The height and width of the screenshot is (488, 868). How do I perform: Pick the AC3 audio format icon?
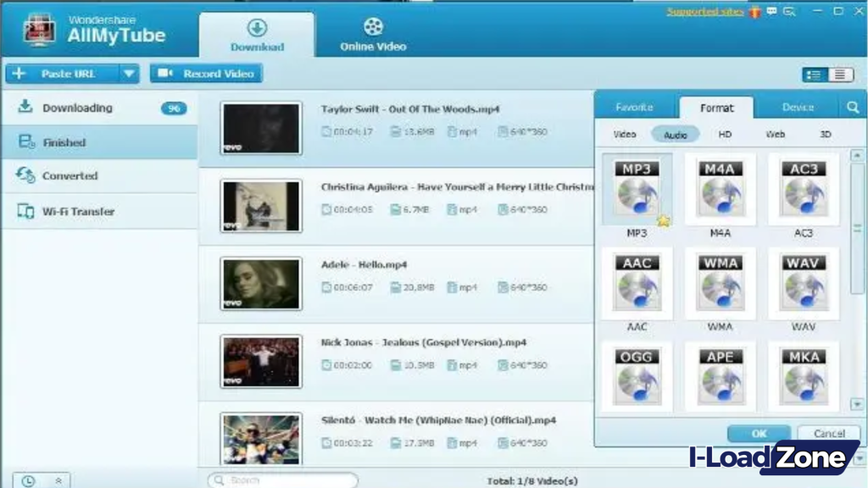point(804,189)
